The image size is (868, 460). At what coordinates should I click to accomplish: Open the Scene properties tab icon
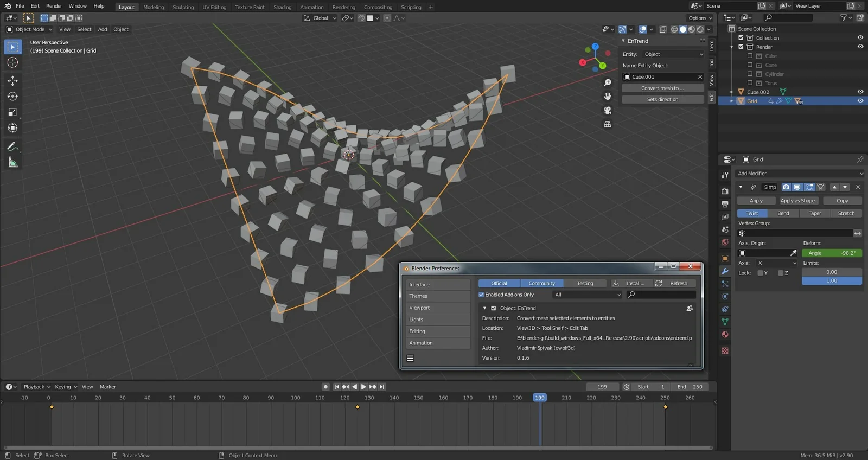point(725,229)
